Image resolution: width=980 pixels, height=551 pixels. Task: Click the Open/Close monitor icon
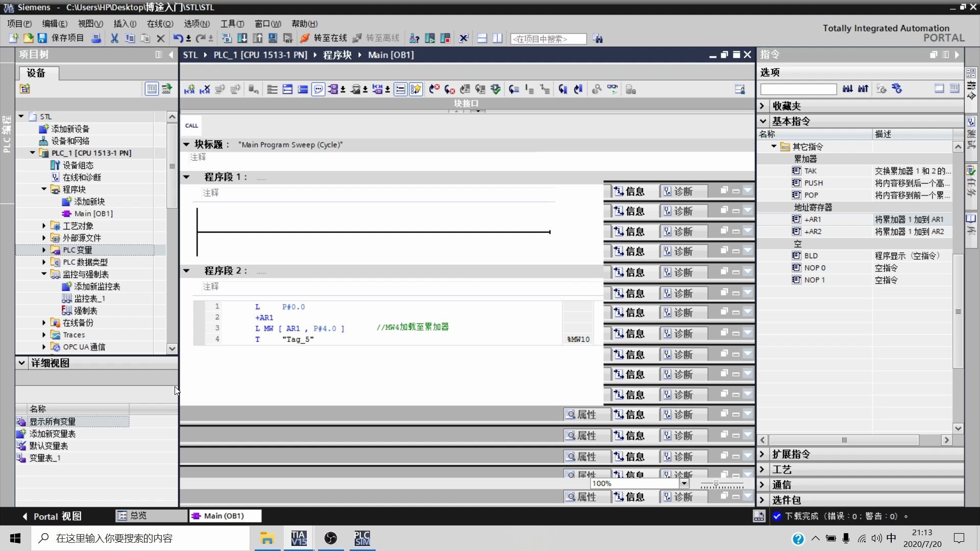point(612,89)
